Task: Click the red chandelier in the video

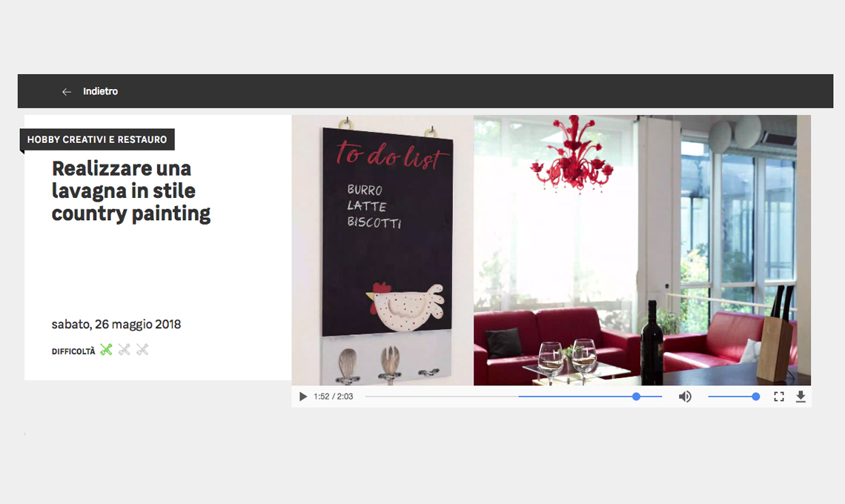Action: click(572, 153)
